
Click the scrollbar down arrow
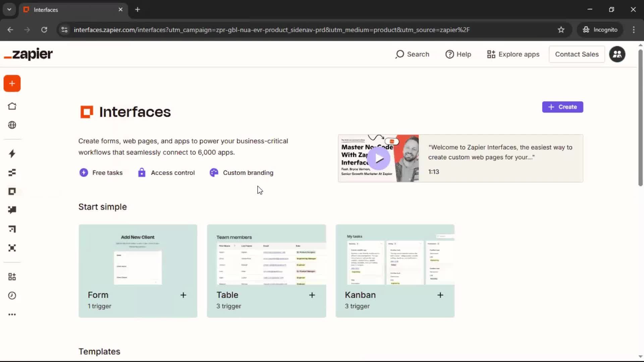640,357
